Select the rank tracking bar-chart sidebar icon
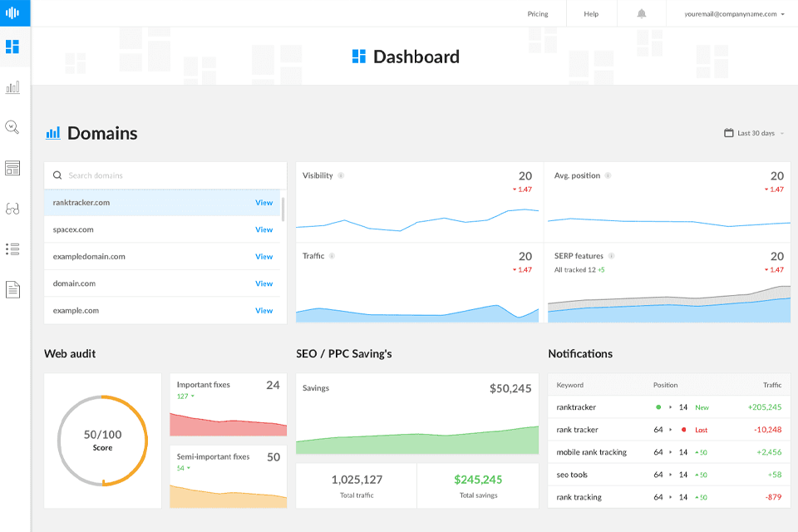798x532 pixels. [x=12, y=86]
